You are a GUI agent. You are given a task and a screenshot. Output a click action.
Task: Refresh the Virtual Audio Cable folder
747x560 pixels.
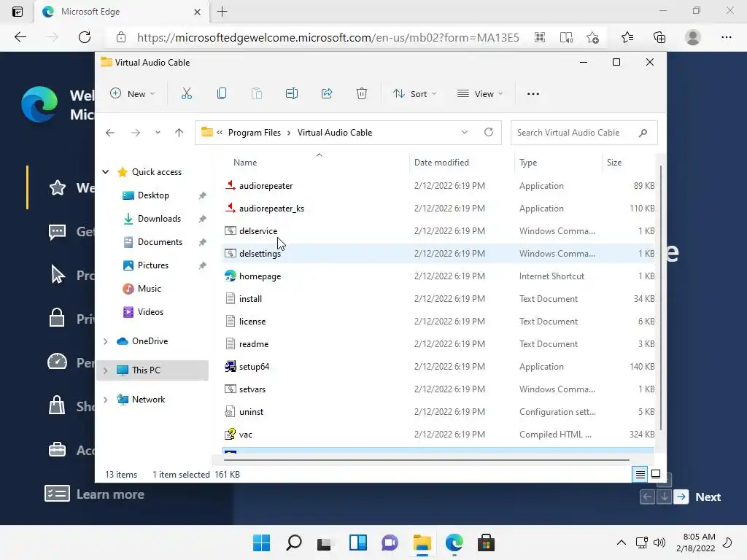pyautogui.click(x=489, y=132)
